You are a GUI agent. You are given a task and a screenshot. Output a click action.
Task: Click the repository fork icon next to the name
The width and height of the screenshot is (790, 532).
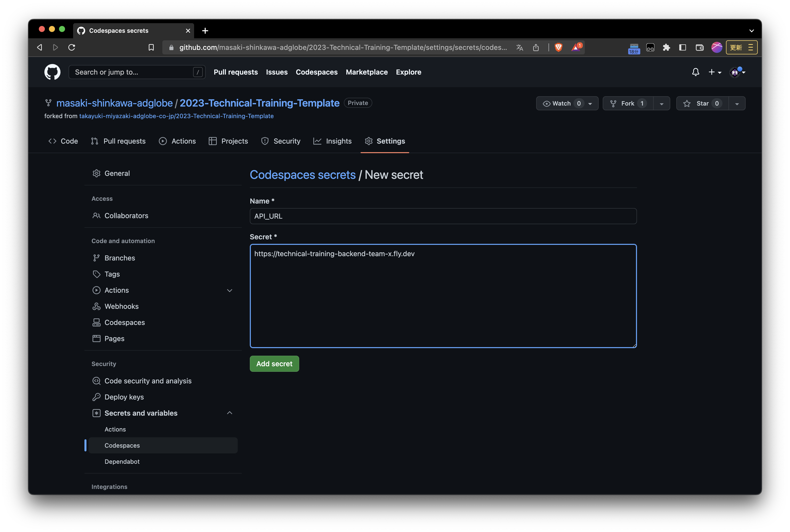point(49,103)
